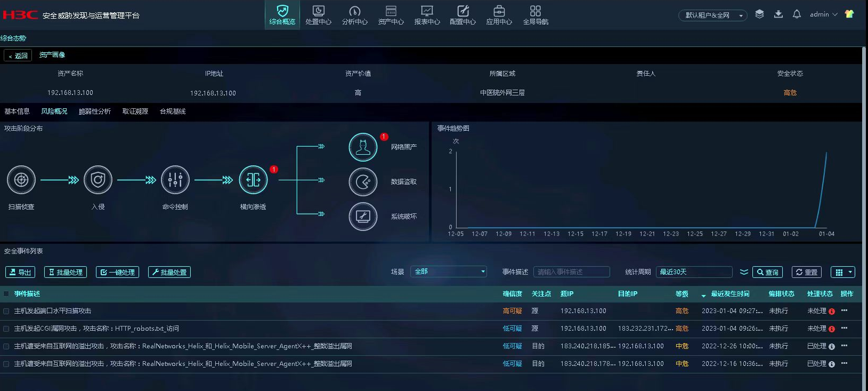The width and height of the screenshot is (868, 391).
Task: Click 批量处置 button with wrench icon
Action: [x=169, y=272]
